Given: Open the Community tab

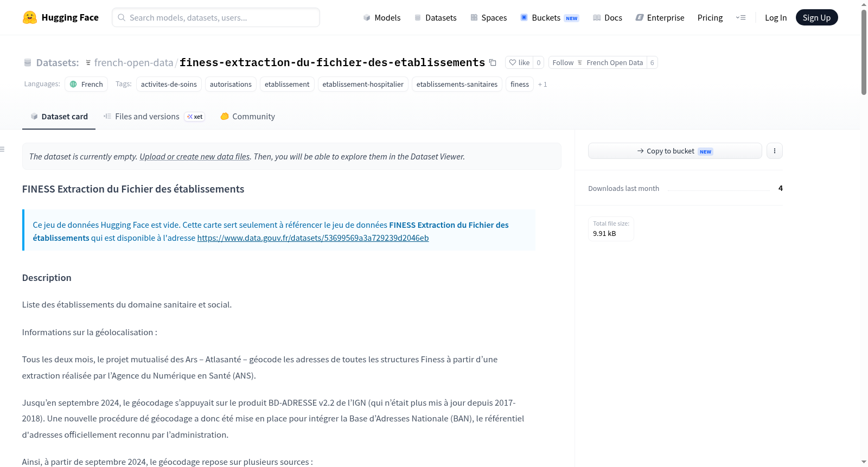Looking at the screenshot, I should (248, 117).
